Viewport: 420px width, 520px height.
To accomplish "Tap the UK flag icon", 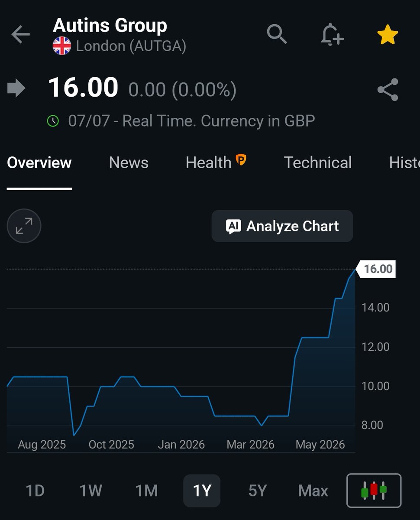I will click(x=62, y=46).
